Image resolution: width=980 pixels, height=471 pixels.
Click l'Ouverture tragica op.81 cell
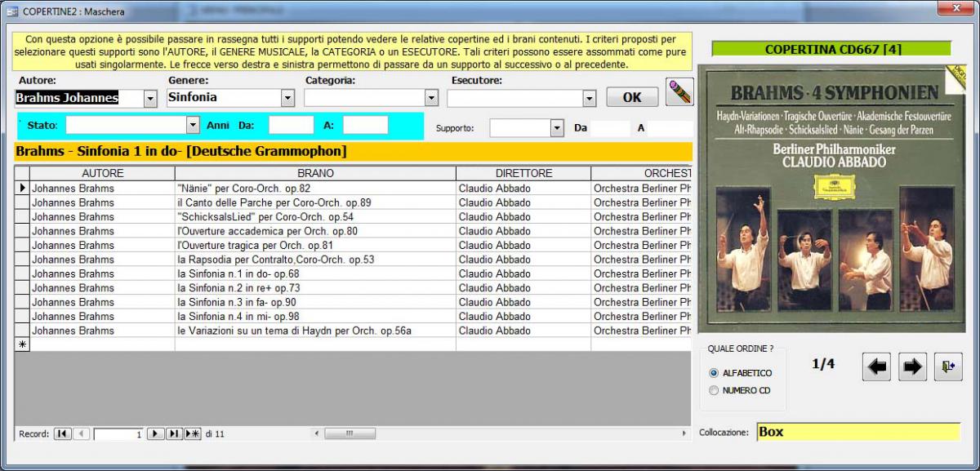pos(315,245)
